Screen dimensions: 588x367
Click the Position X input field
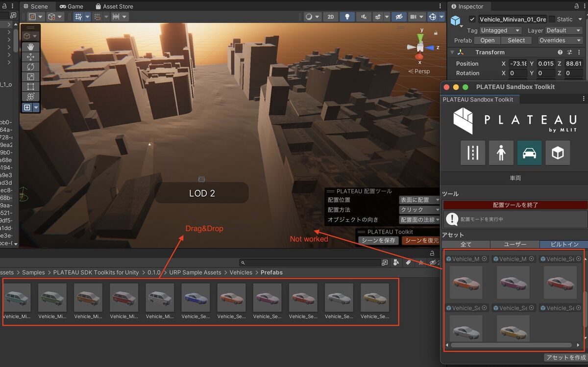coord(518,64)
